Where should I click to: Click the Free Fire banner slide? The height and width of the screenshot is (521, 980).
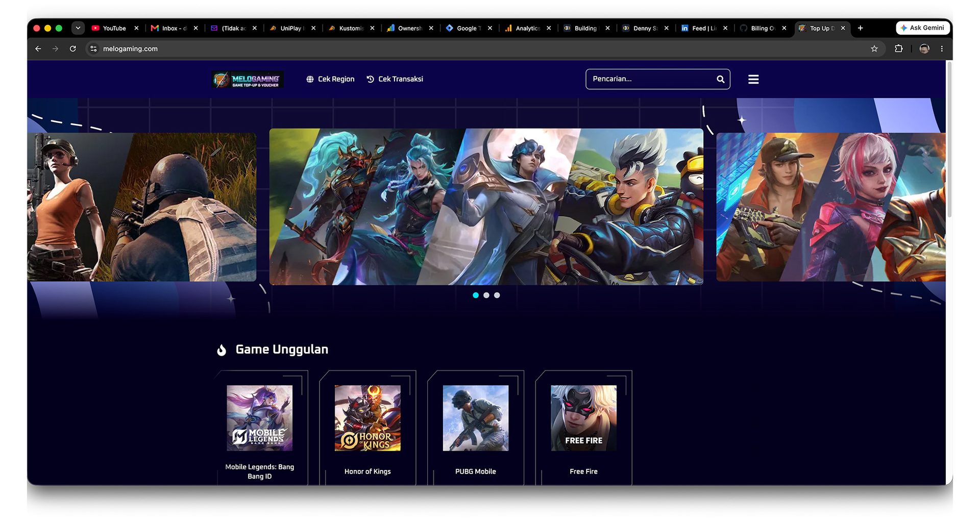tap(831, 207)
